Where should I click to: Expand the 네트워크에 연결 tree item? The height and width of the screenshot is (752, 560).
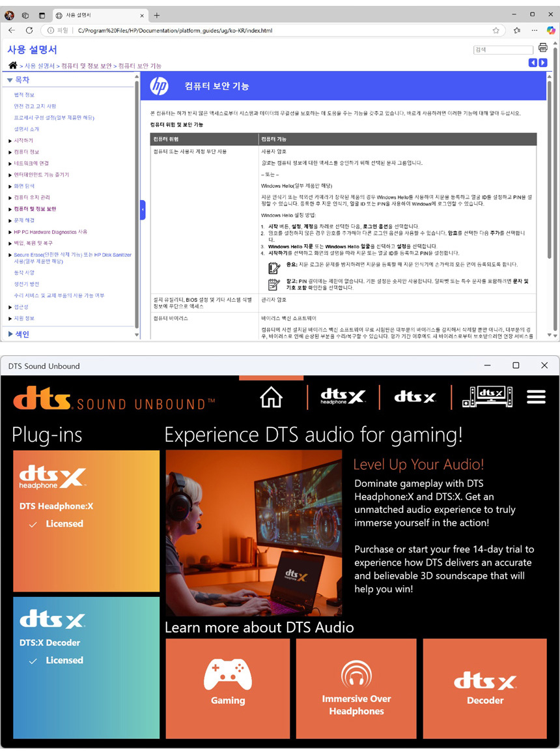pyautogui.click(x=10, y=164)
